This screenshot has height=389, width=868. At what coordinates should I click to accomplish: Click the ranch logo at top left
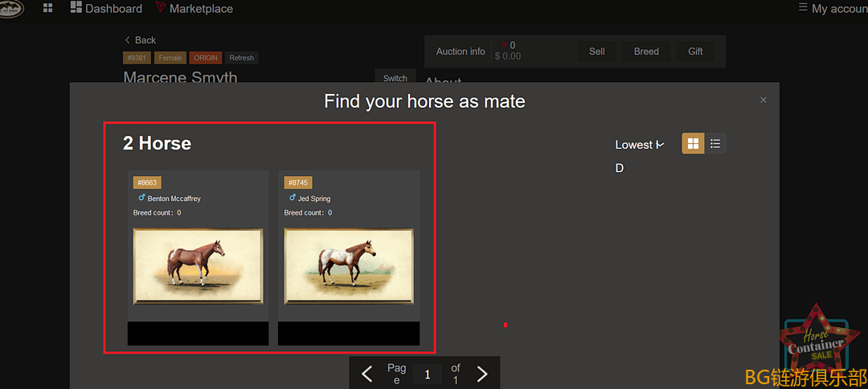(11, 9)
